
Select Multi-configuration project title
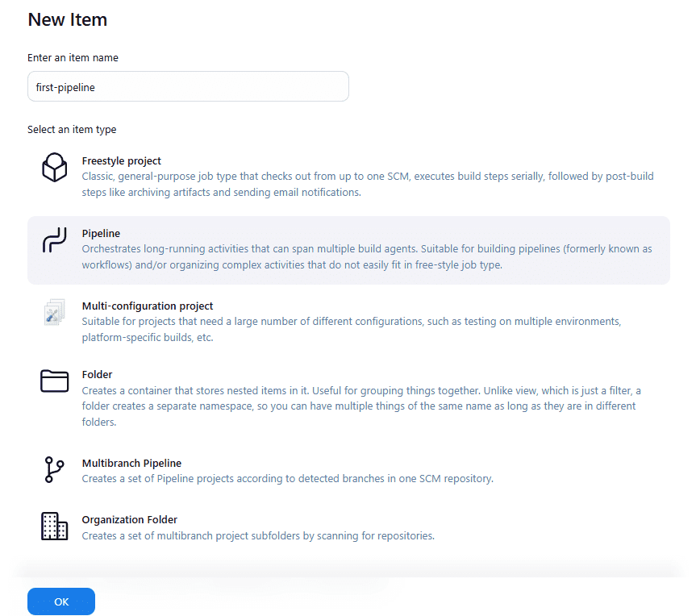(148, 306)
